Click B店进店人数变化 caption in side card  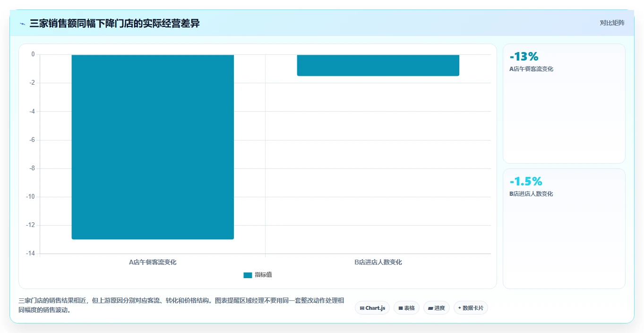click(x=531, y=194)
